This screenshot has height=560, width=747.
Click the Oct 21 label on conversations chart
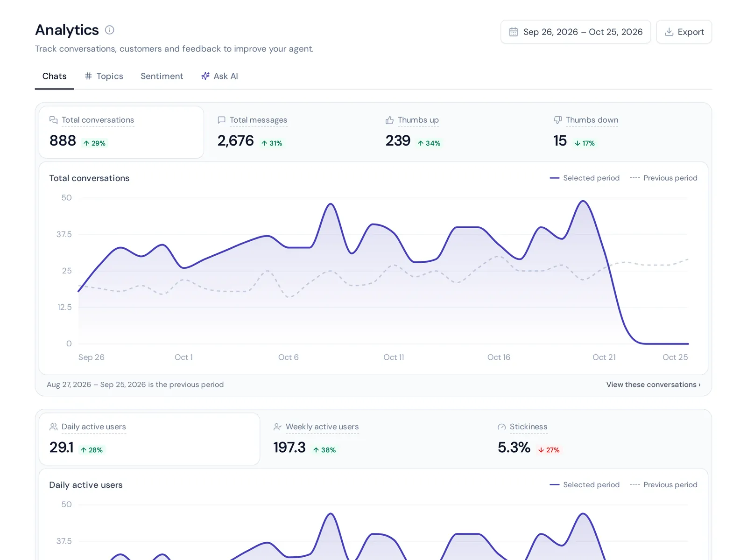604,357
